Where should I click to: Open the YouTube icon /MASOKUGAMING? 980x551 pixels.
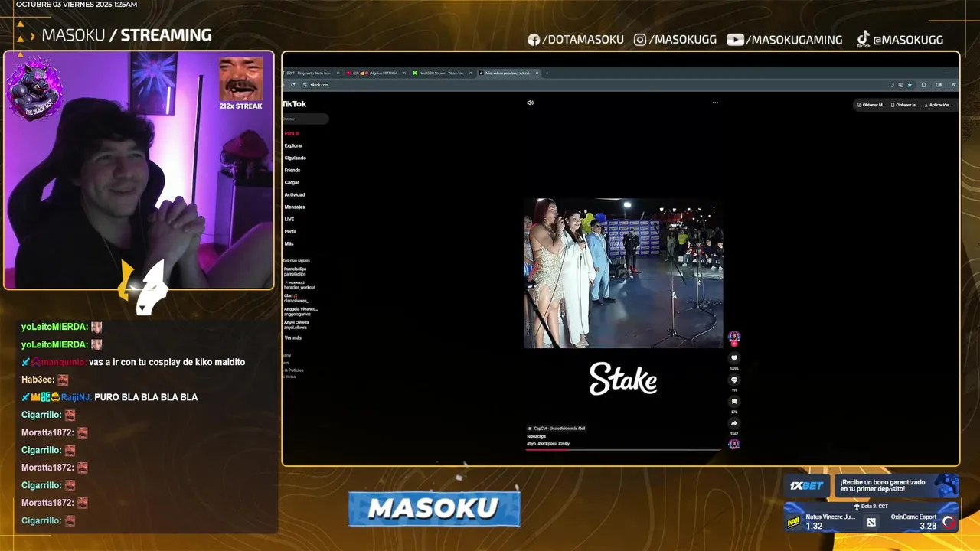coord(735,40)
